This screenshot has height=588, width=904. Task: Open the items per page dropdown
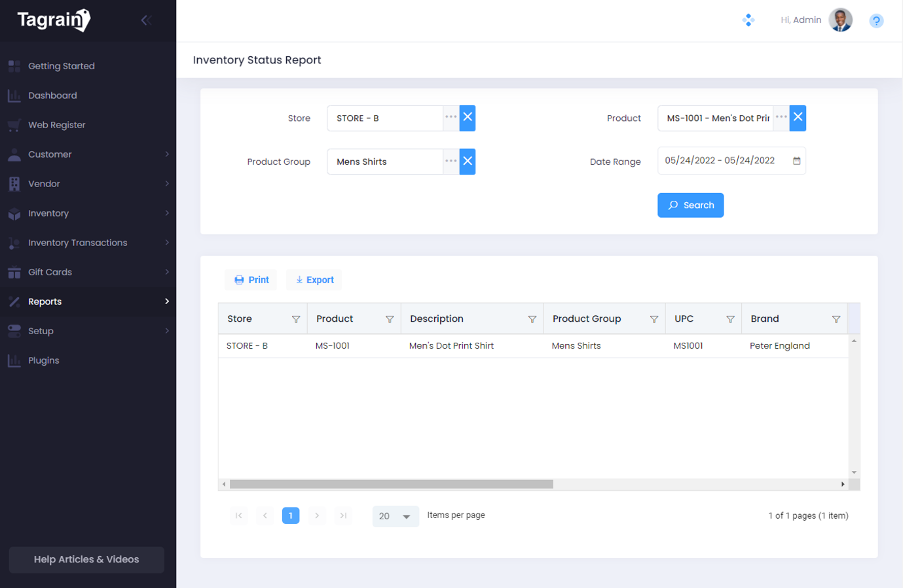(x=396, y=516)
